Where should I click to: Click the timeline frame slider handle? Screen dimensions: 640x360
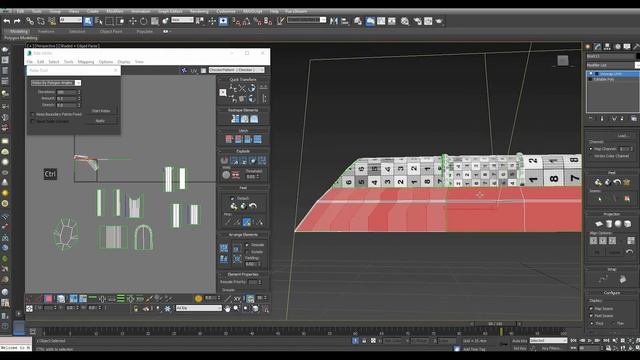coord(495,324)
